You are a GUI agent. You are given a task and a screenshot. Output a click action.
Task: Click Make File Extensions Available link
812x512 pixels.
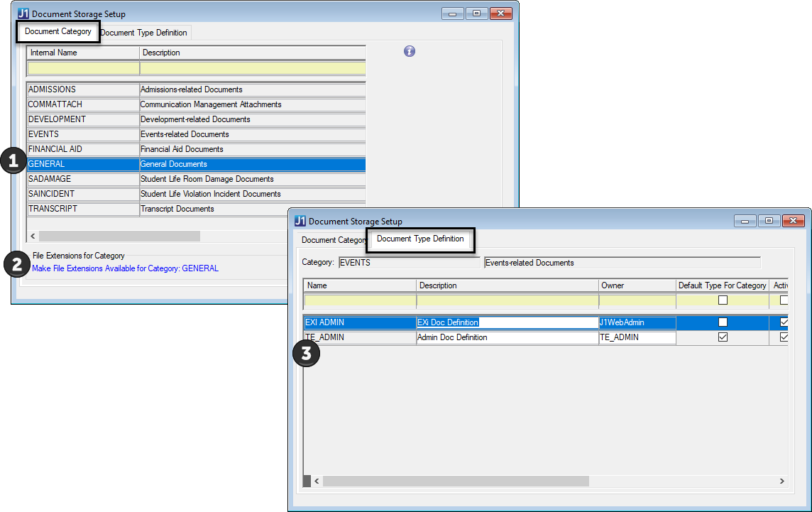tap(125, 268)
